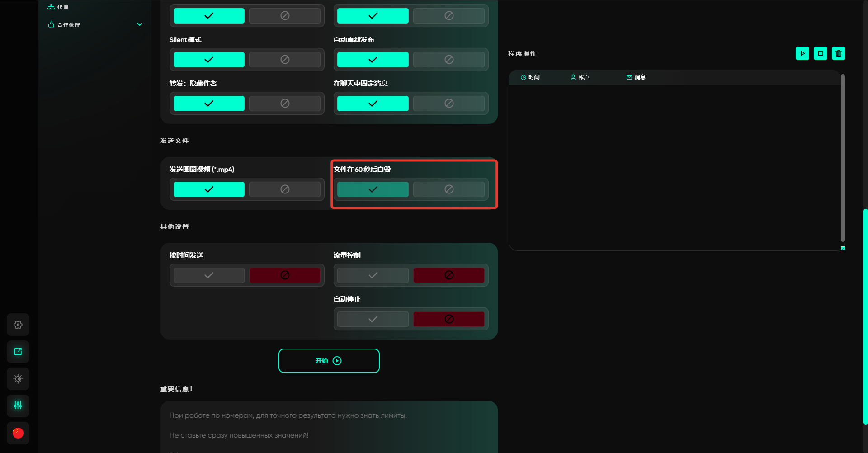The height and width of the screenshot is (453, 868).
Task: Change language via the China flag icon
Action: point(18,433)
